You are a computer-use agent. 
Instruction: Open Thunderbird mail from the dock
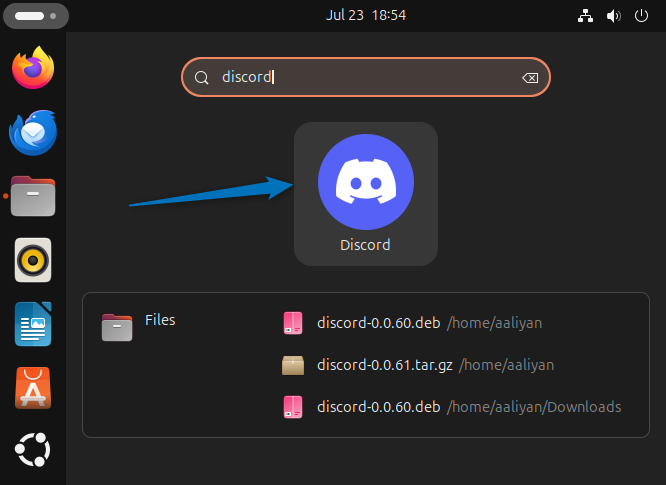(33, 133)
